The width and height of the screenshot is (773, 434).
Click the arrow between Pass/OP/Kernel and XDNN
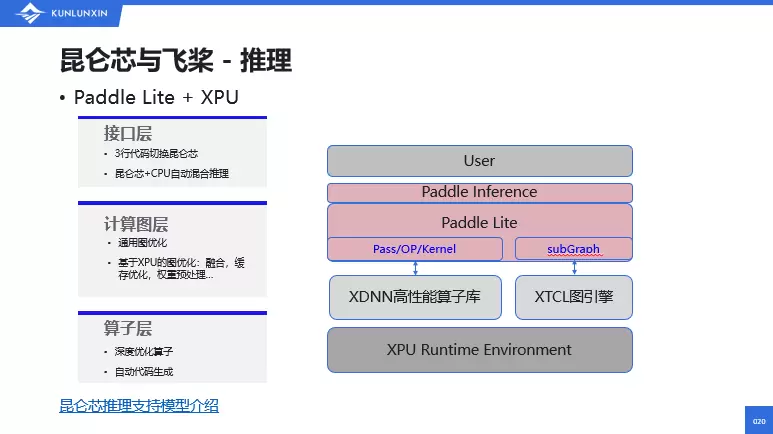[x=415, y=267]
